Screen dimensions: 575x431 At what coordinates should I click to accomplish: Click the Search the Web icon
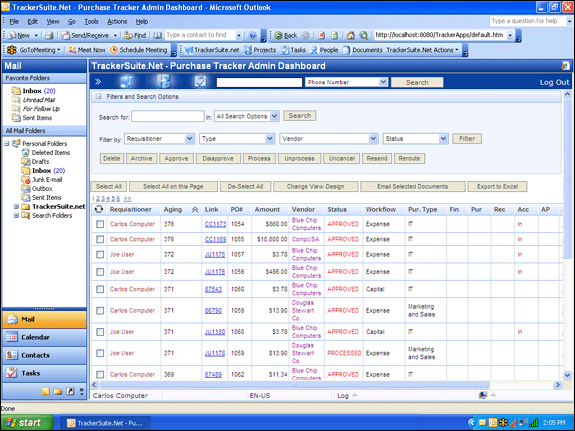(x=363, y=35)
